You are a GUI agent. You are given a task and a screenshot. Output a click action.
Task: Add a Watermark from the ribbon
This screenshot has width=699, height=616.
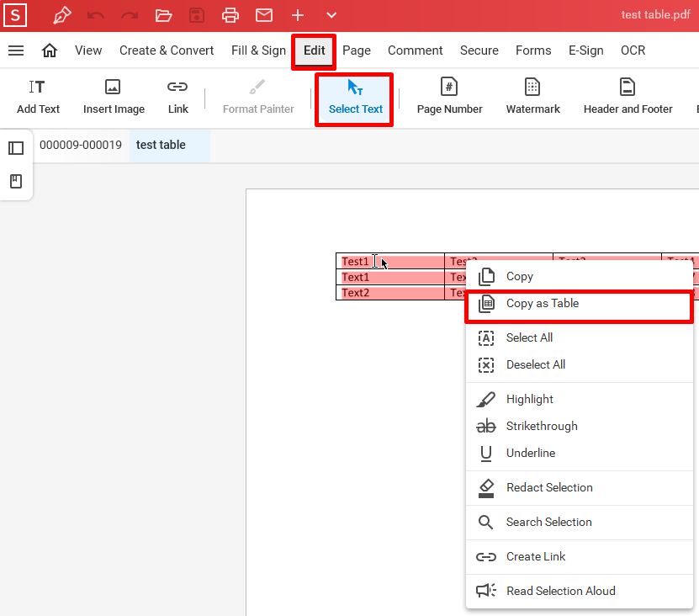[532, 98]
